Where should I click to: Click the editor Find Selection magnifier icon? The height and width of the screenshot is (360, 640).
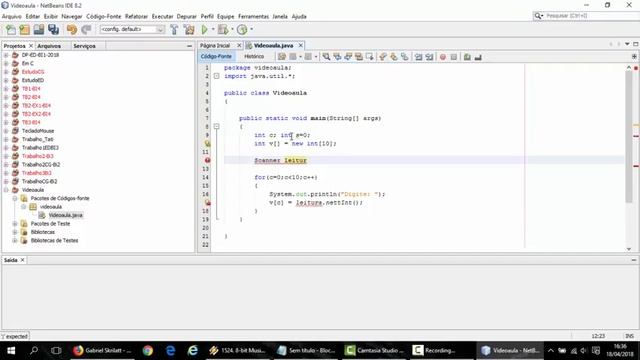point(327,57)
